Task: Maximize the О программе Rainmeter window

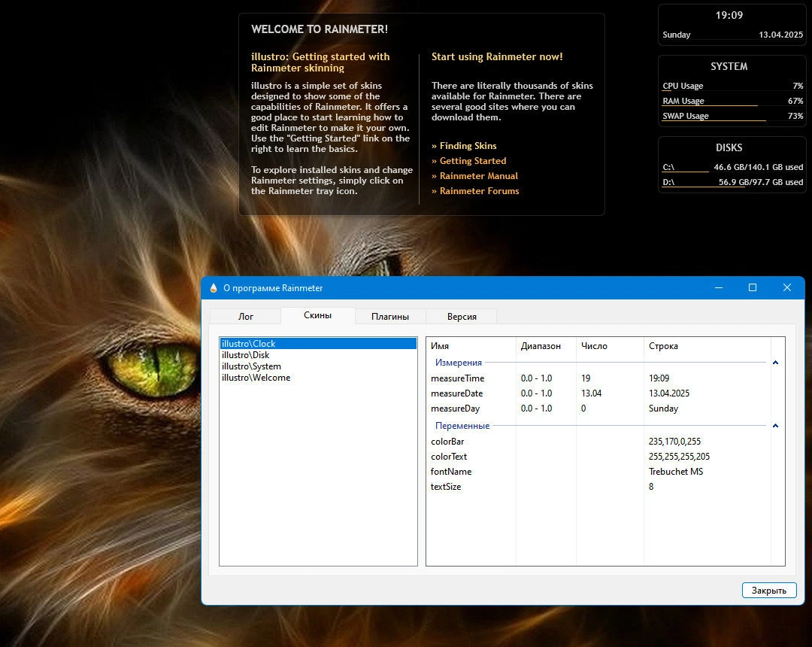Action: (753, 287)
